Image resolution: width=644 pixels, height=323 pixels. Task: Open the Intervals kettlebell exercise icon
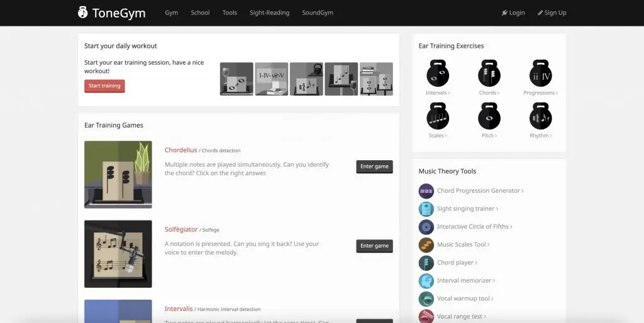438,73
